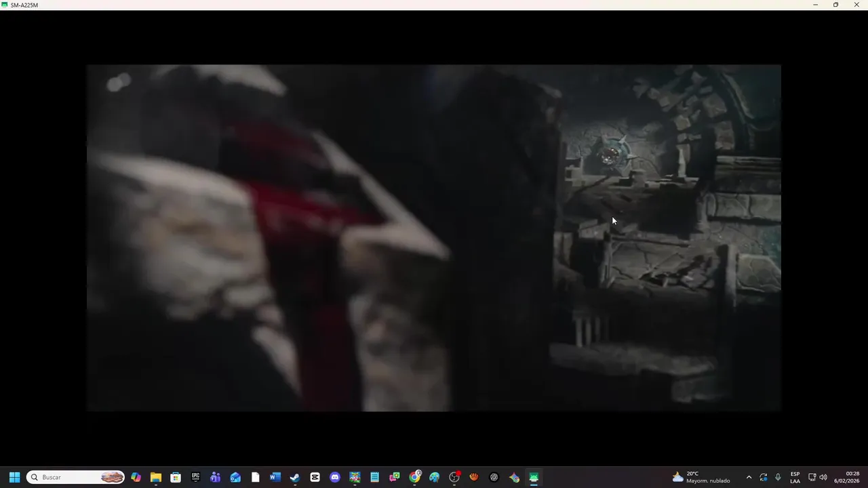The width and height of the screenshot is (868, 488).
Task: Click the sync status tray icon
Action: coord(764,477)
